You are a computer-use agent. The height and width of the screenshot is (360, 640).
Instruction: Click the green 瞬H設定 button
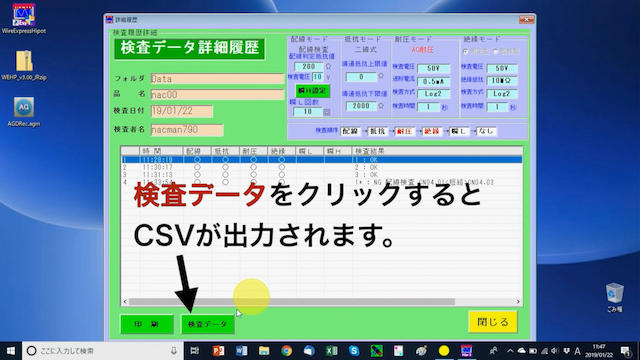[312, 91]
